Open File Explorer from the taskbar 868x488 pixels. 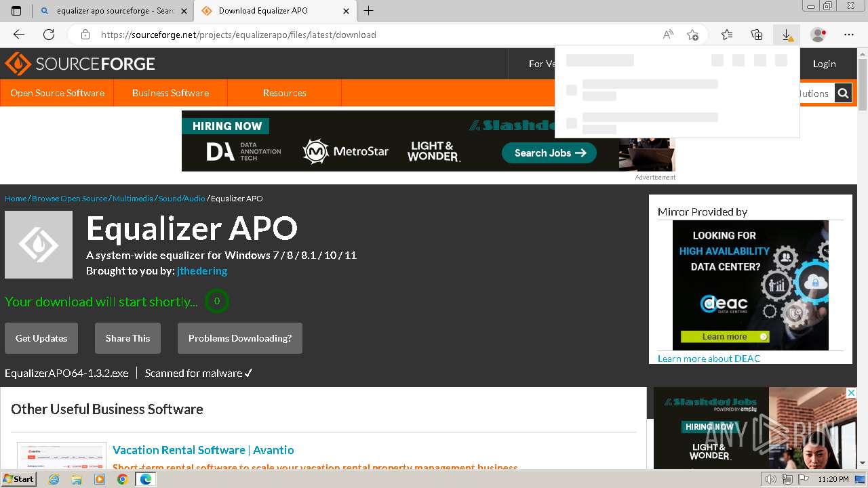pos(77,479)
